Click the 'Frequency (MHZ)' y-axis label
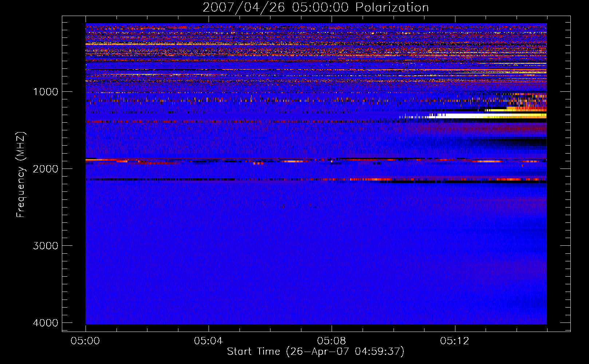 point(21,175)
